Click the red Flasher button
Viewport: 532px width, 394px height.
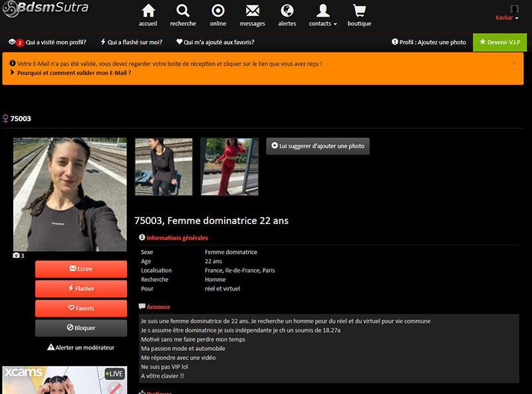pyautogui.click(x=81, y=289)
